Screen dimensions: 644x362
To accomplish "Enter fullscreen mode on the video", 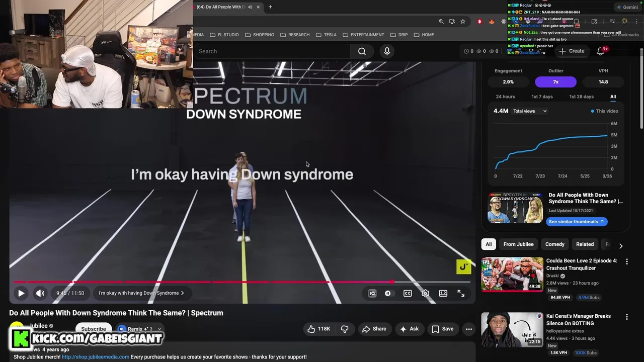I will (x=461, y=293).
